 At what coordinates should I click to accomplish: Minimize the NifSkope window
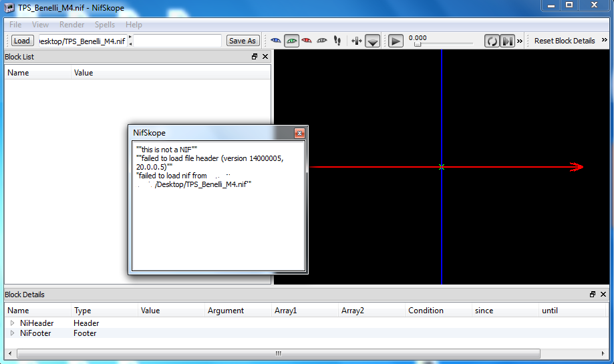[x=551, y=5]
